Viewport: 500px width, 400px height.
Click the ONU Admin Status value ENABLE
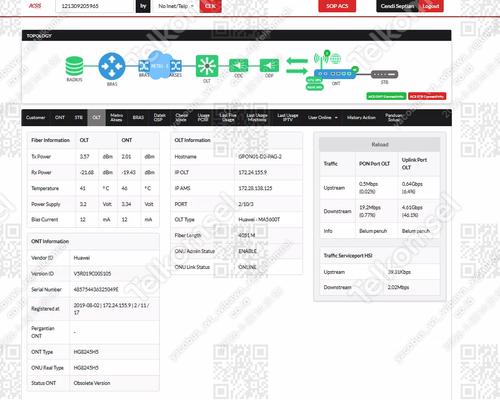click(x=248, y=251)
